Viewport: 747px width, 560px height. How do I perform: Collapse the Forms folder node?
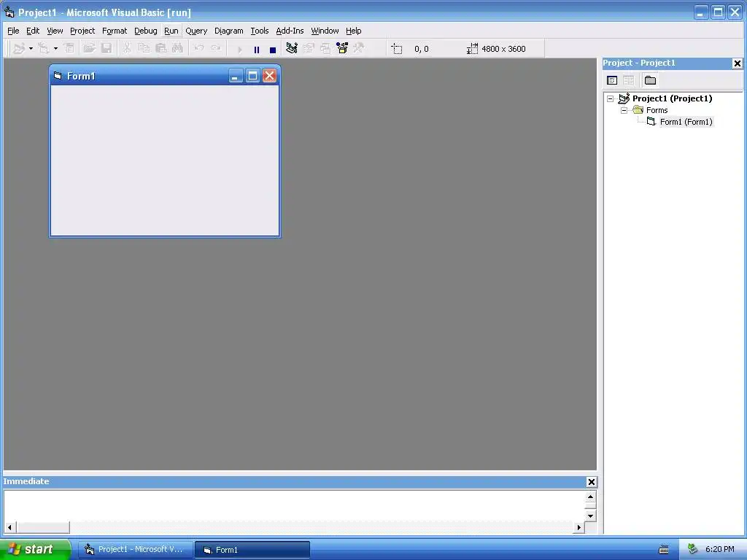(x=624, y=110)
